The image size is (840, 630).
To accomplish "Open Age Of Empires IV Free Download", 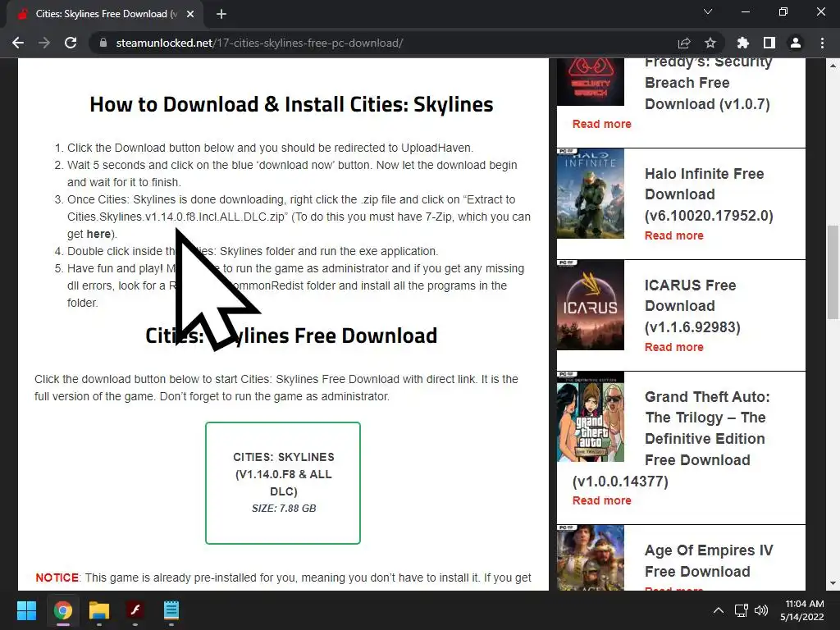I will tap(709, 561).
